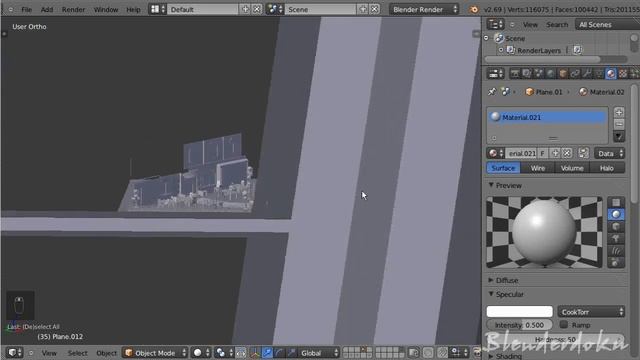The image size is (640, 360).
Task: Open the Scene properties tab icon
Action: point(539,73)
